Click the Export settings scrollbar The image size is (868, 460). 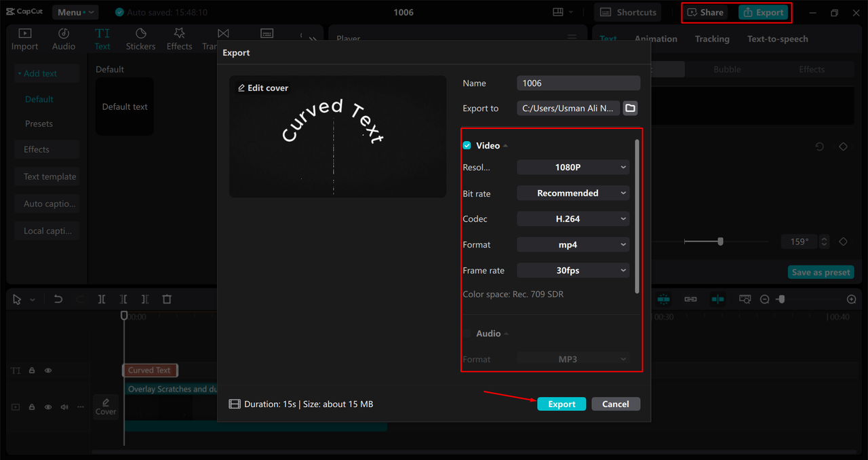point(636,216)
